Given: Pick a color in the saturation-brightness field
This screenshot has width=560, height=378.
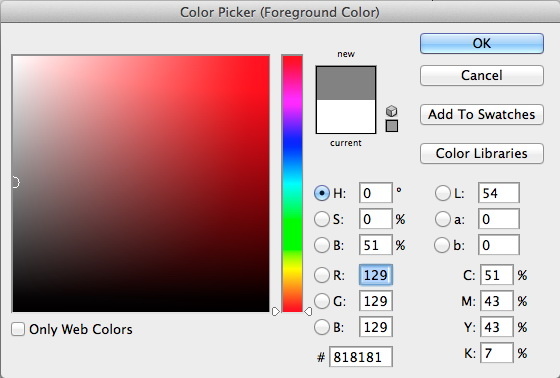Looking at the screenshot, I should point(141,184).
